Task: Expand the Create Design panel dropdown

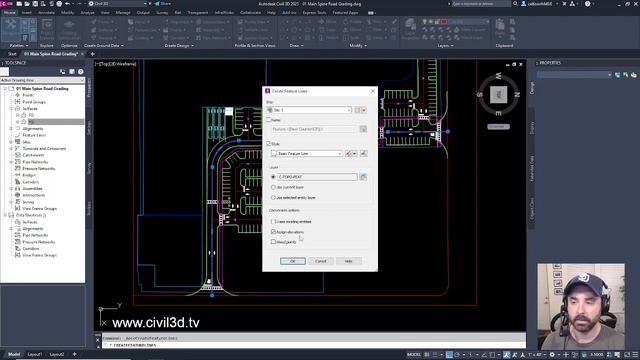Action: pyautogui.click(x=179, y=46)
